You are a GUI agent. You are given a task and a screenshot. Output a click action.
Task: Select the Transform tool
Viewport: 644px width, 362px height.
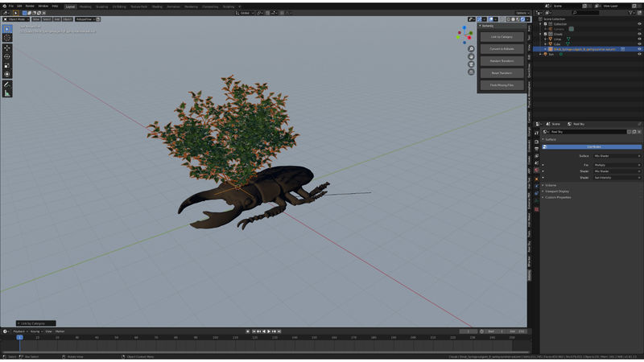coord(7,74)
